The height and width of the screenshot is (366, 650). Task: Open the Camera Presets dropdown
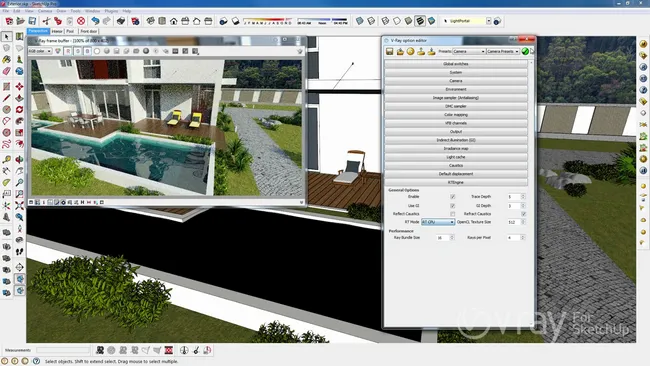click(503, 51)
